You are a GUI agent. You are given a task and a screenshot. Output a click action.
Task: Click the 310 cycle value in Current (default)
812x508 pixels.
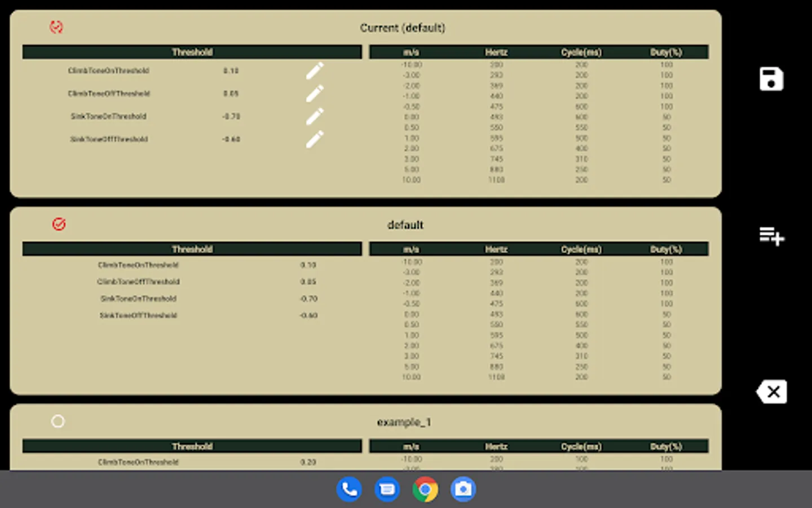[581, 159]
